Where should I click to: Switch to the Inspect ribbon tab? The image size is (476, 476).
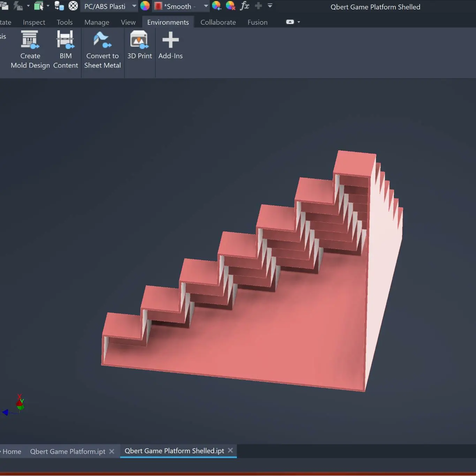(x=34, y=22)
